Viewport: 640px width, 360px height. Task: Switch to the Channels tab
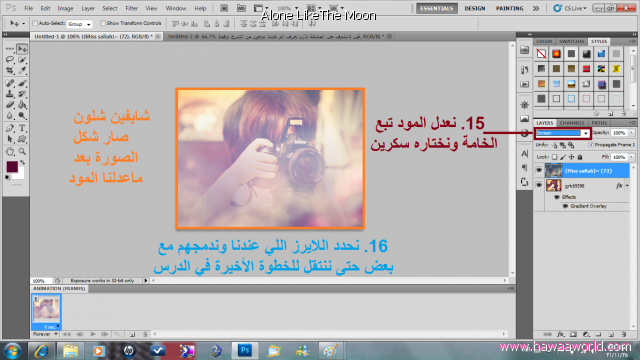[x=572, y=123]
